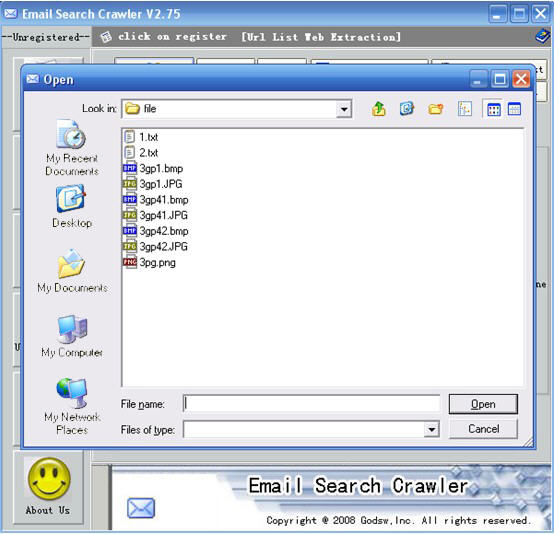Click the Open button
The width and height of the screenshot is (554, 534).
click(483, 404)
